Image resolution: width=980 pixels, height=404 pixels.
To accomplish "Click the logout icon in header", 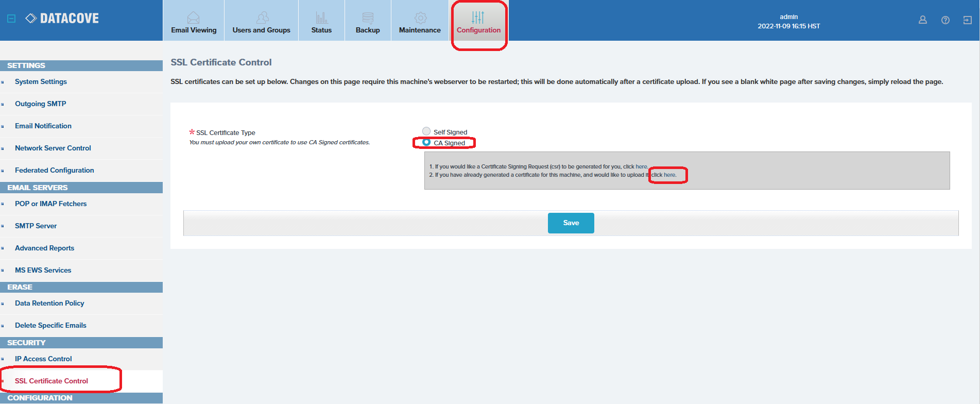I will [967, 20].
